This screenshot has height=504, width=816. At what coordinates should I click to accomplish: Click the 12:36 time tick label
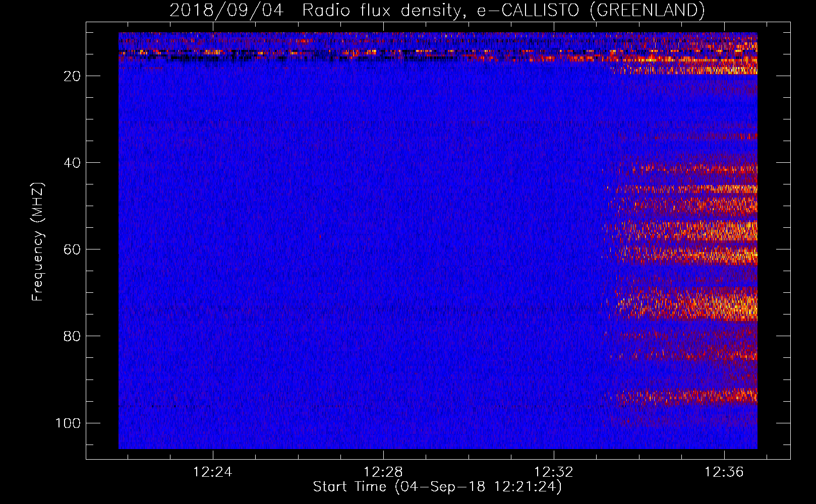(724, 472)
